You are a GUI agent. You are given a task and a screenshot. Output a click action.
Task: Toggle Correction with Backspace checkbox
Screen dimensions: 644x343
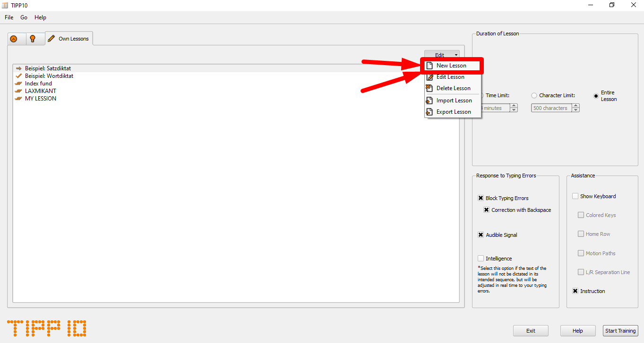487,210
